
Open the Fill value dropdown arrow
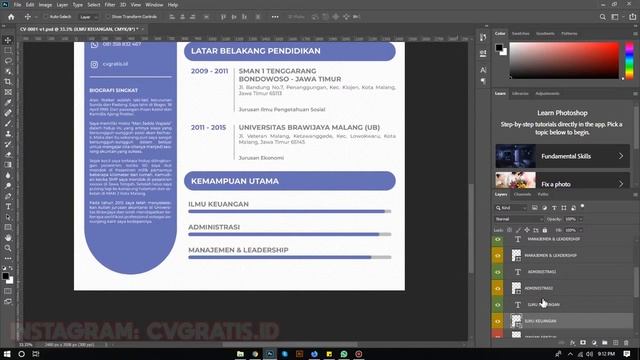point(581,230)
